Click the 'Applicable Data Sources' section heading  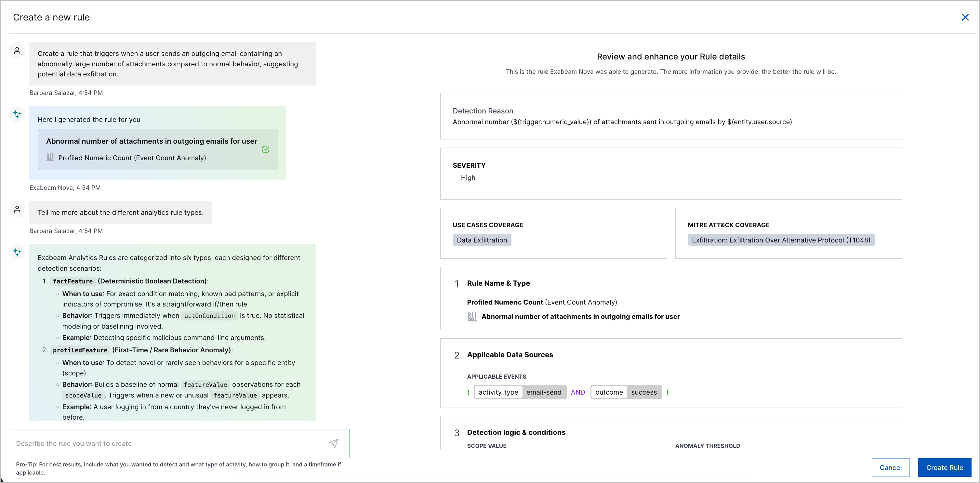pyautogui.click(x=510, y=355)
